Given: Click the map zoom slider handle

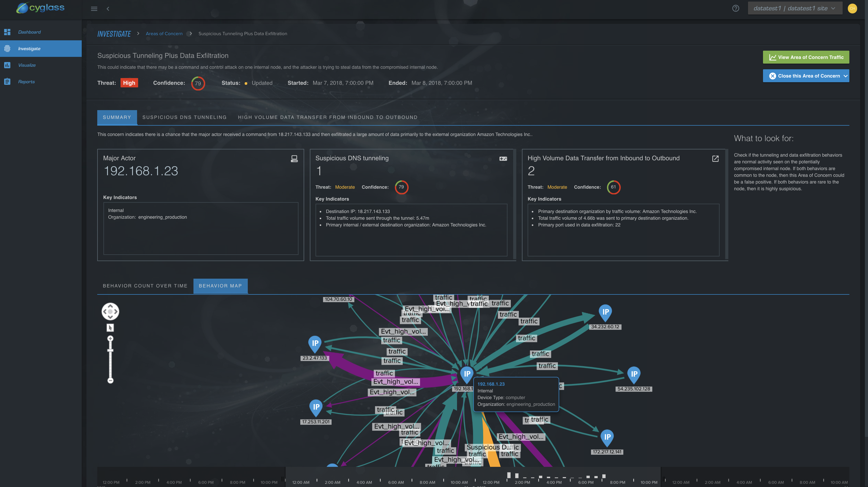Looking at the screenshot, I should 110,351.
